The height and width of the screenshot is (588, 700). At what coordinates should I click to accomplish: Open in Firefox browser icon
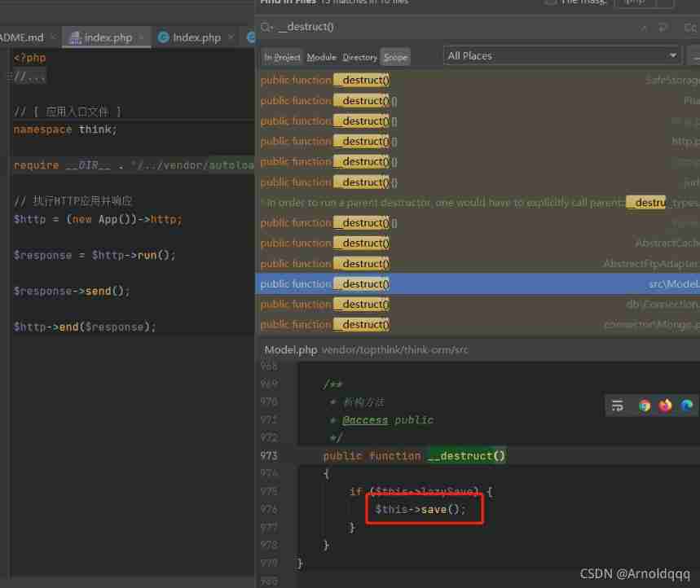click(x=666, y=406)
